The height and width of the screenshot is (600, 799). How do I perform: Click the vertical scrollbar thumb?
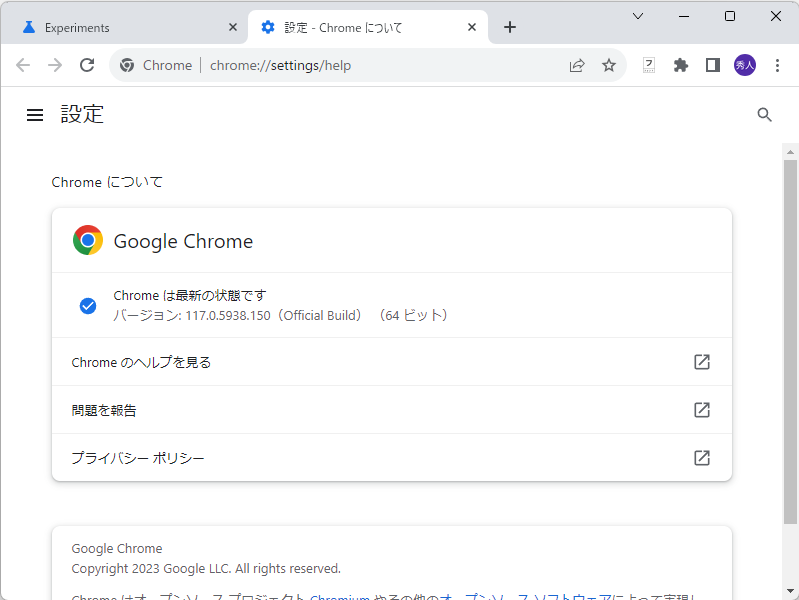pos(790,342)
